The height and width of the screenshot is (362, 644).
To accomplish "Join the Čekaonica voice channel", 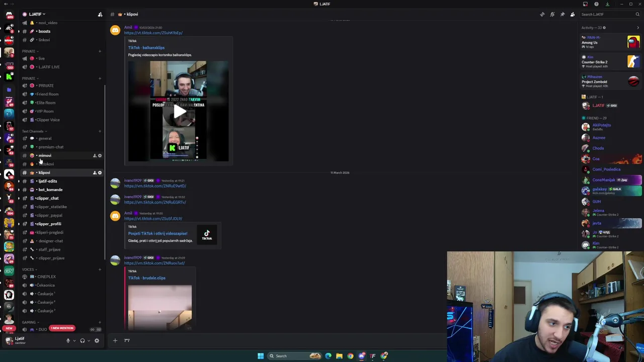I will [61, 285].
